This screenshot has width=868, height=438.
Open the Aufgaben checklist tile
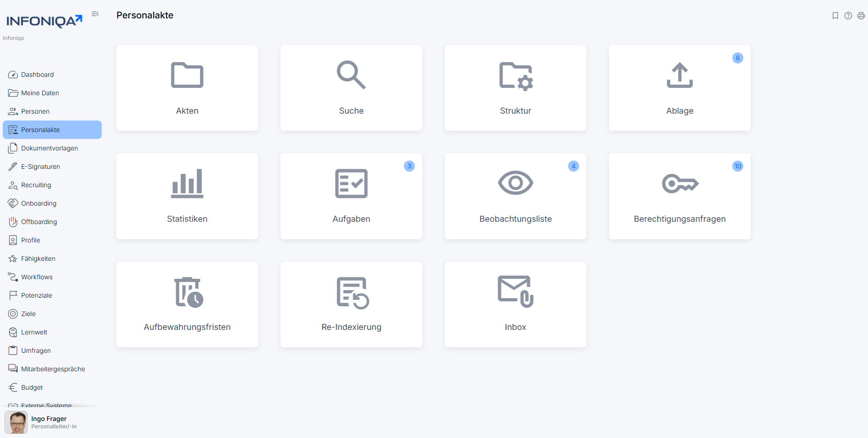pos(351,196)
